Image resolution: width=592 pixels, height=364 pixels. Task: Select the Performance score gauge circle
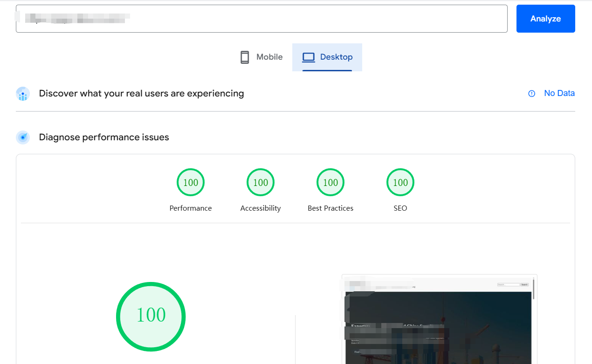(191, 182)
